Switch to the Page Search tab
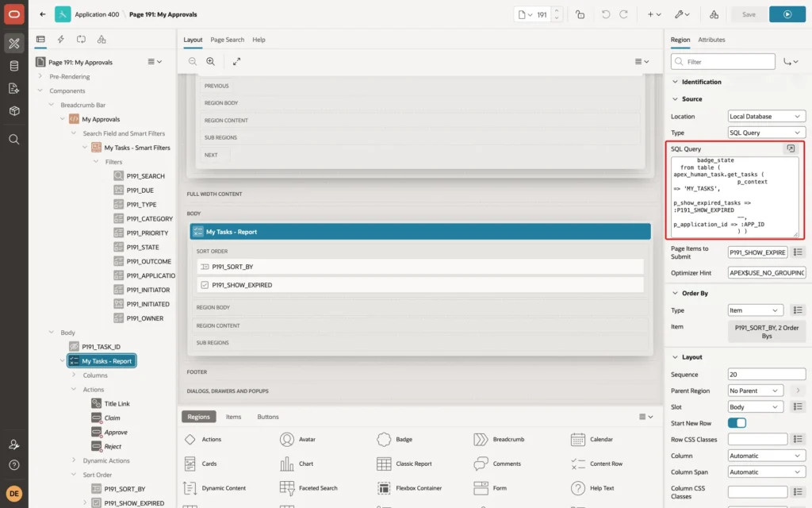This screenshot has width=812, height=508. (227, 40)
